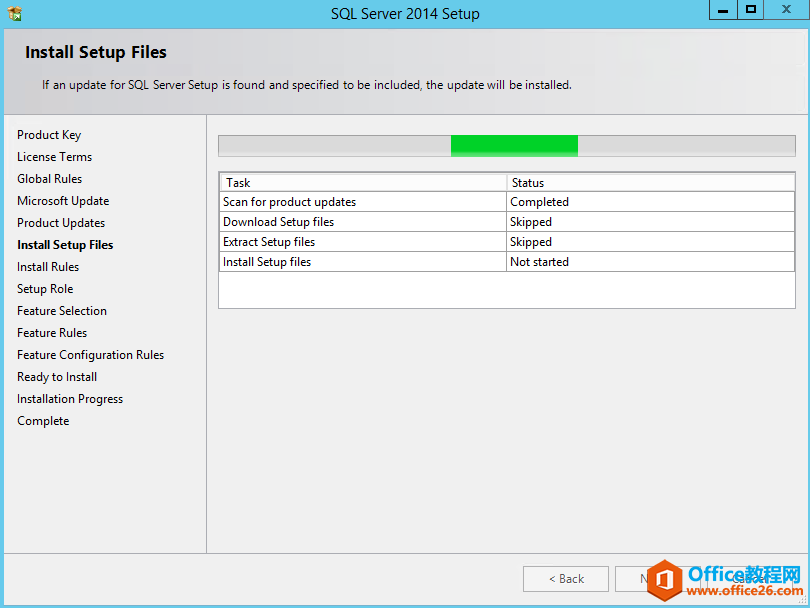Go back with the < Back button
This screenshot has height=608, width=810.
(566, 579)
